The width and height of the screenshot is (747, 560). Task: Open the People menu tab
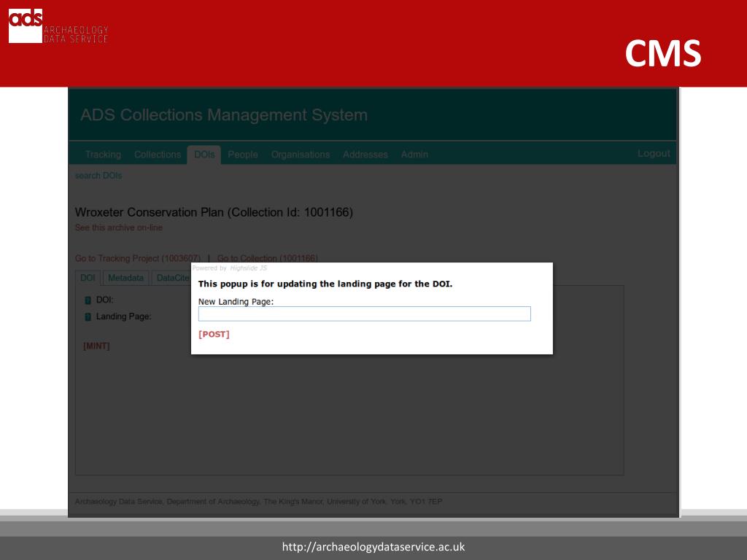click(242, 155)
